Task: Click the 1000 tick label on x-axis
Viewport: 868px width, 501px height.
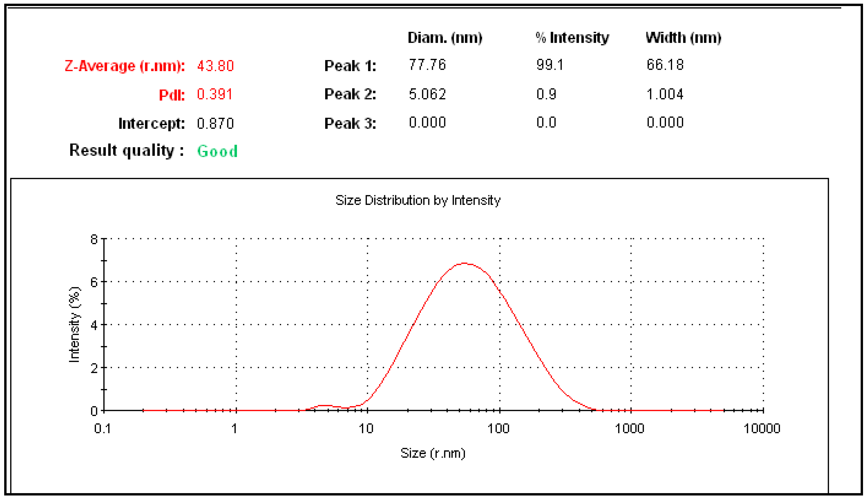Action: tap(629, 429)
